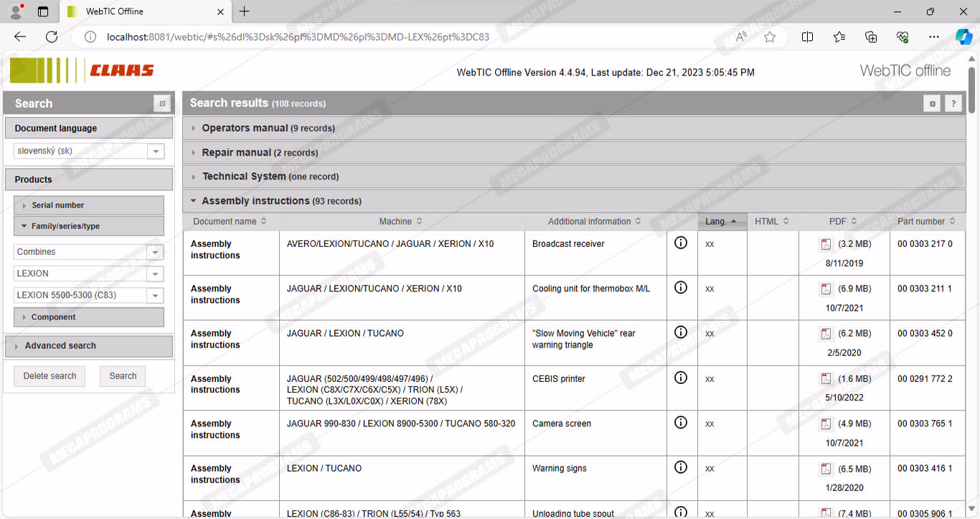Click the Delete search button
This screenshot has width=980, height=519.
pyautogui.click(x=50, y=376)
